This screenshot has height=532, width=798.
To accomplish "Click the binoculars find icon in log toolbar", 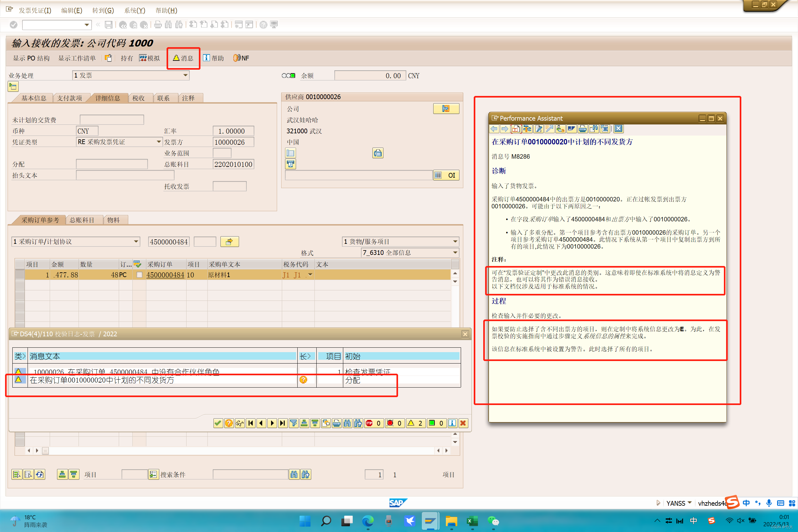I will tap(347, 423).
